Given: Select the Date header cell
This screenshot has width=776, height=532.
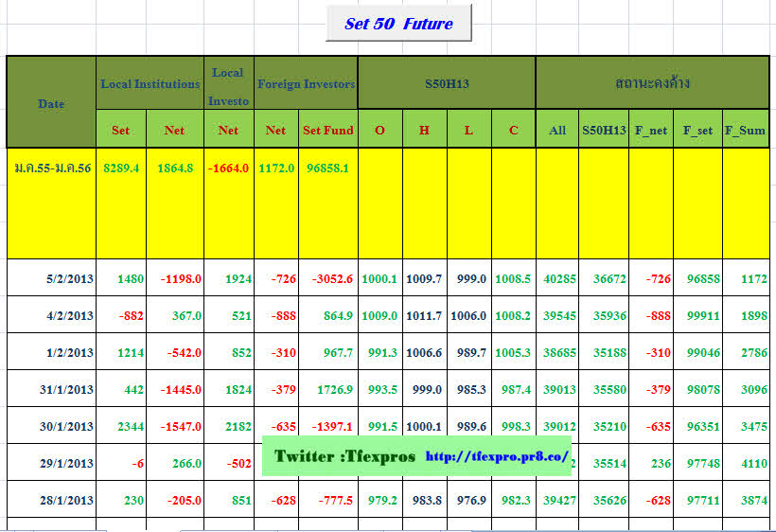Looking at the screenshot, I should 51,103.
